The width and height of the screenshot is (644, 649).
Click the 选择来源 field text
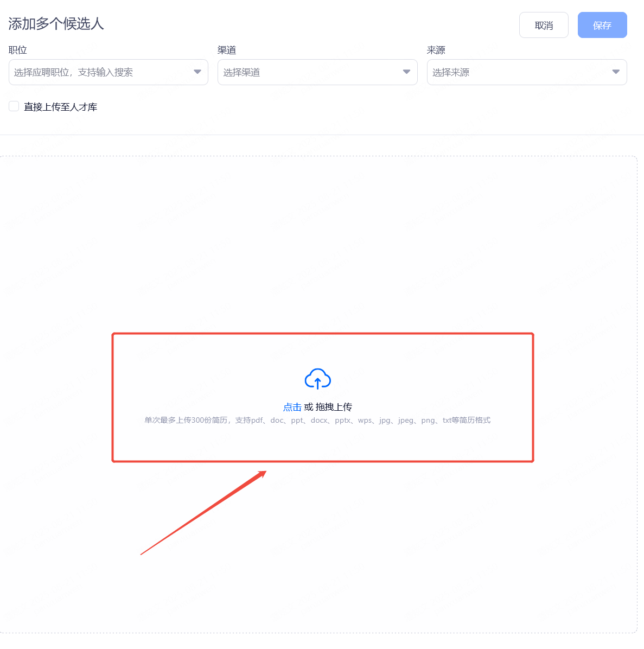[451, 72]
